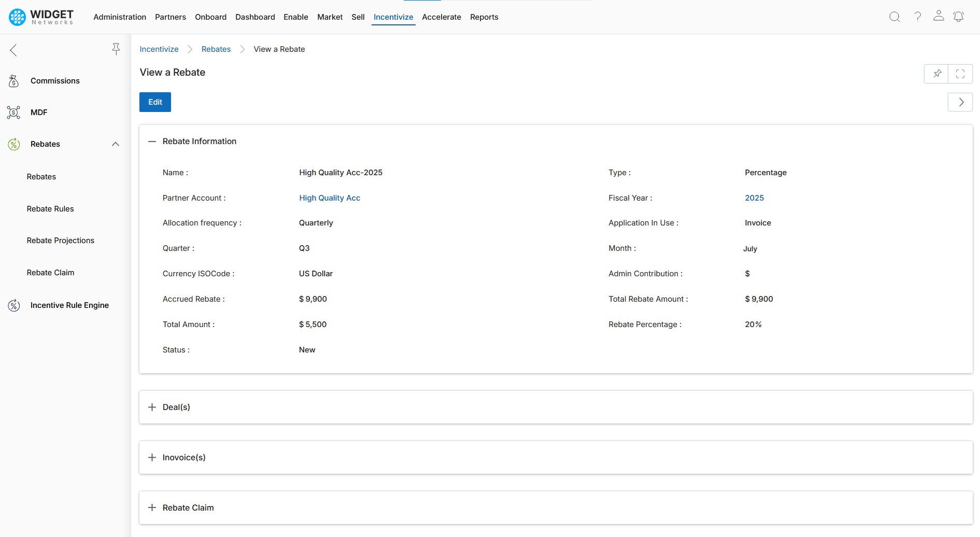Open the Accelerate menu
The height and width of the screenshot is (537, 980).
pyautogui.click(x=441, y=17)
